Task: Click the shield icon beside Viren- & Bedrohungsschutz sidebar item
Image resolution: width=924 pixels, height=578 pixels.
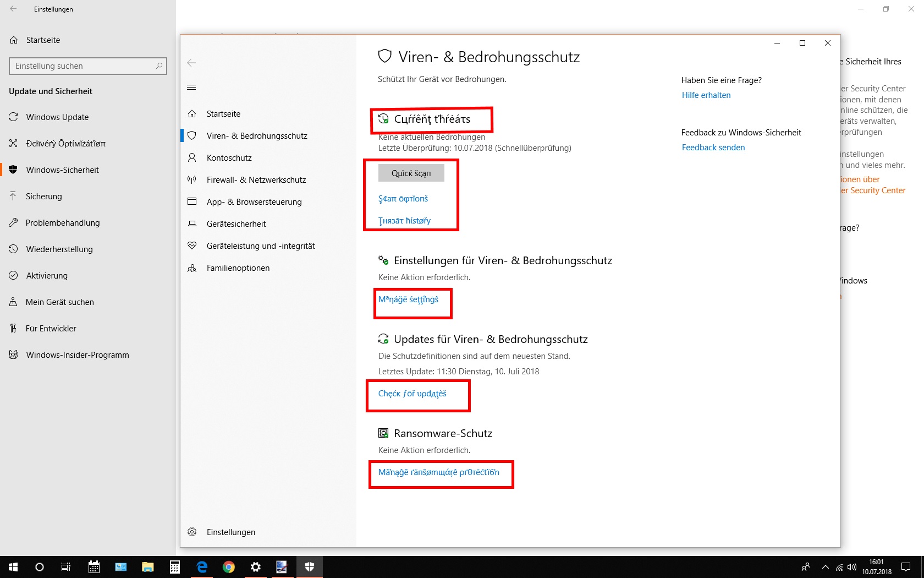Action: point(192,135)
